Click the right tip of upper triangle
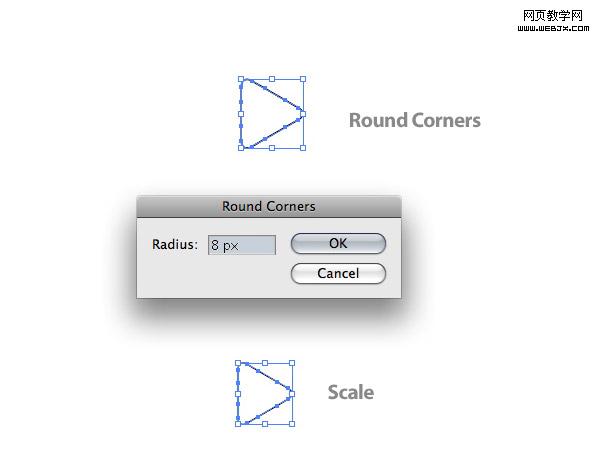This screenshot has height=453, width=600. [302, 113]
